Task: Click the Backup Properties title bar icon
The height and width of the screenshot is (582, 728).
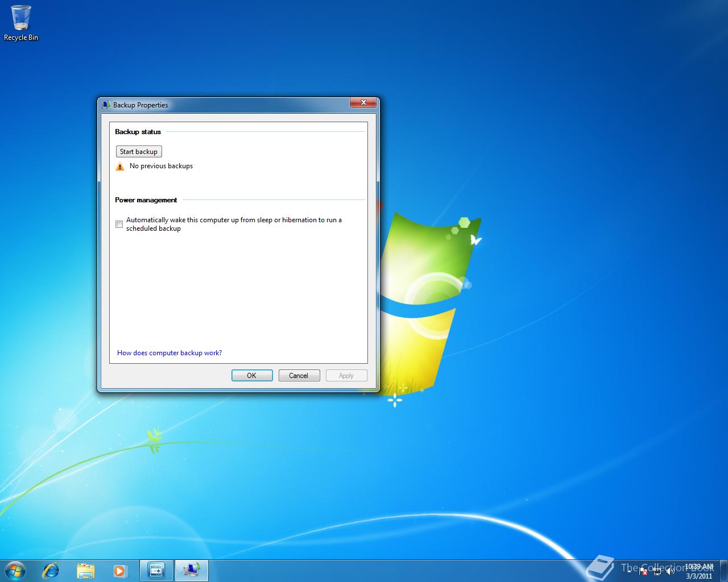Action: click(106, 105)
